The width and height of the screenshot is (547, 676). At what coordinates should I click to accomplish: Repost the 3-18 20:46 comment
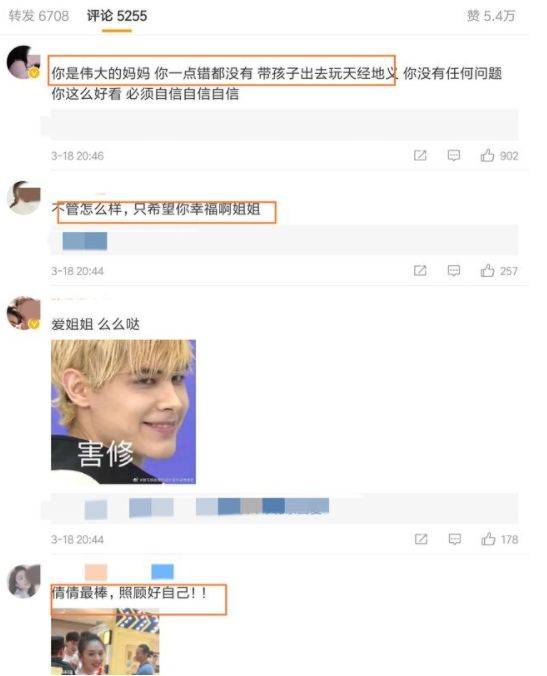(420, 155)
